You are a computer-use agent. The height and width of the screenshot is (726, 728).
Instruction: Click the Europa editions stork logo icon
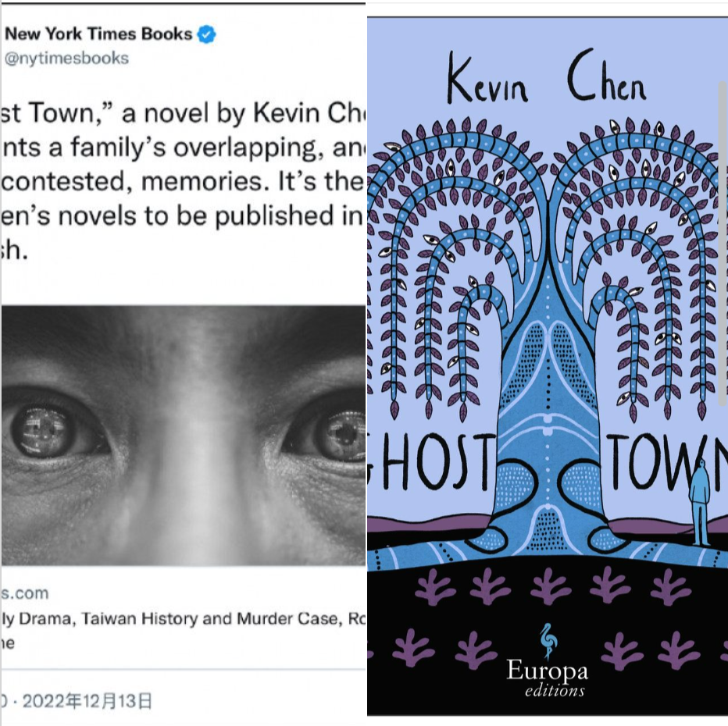(x=549, y=641)
